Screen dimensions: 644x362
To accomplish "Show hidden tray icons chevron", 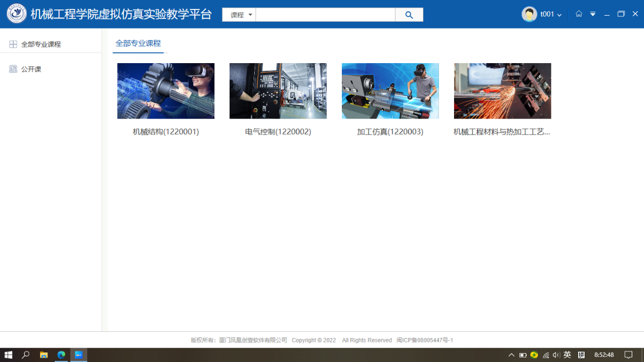I will (x=511, y=355).
